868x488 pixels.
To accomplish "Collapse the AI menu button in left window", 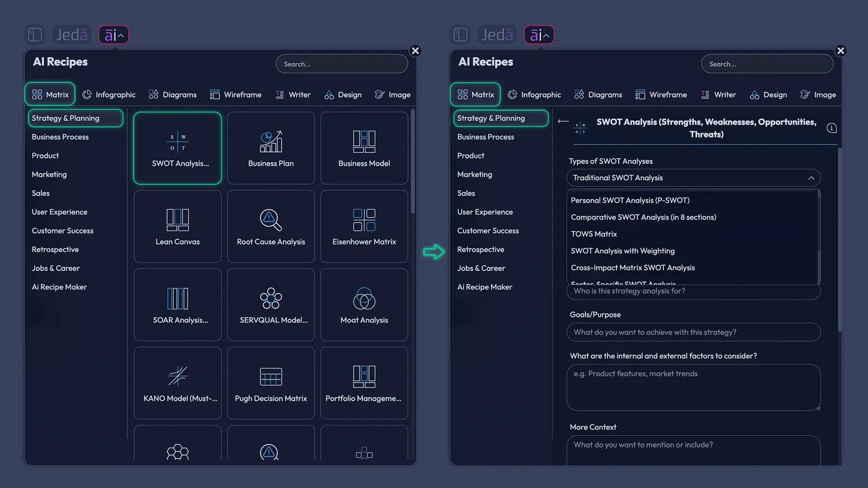I will coord(114,35).
